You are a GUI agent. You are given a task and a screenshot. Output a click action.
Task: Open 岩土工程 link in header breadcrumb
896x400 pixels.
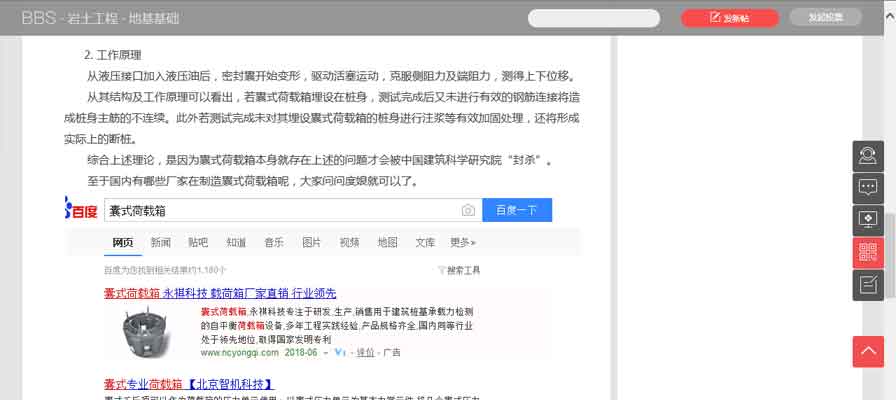click(x=93, y=18)
